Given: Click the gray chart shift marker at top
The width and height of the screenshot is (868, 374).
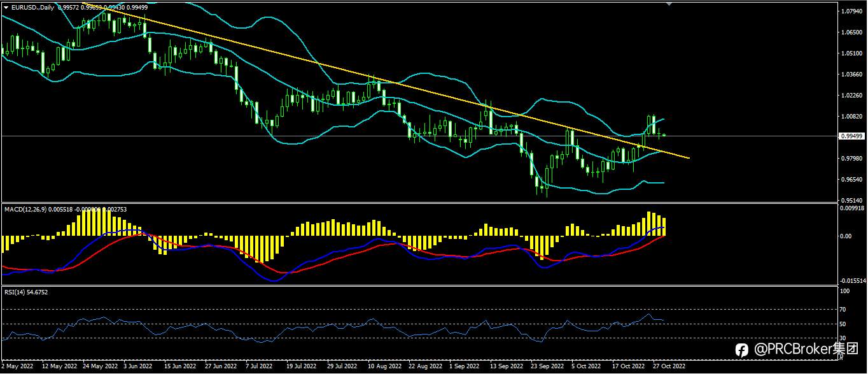Looking at the screenshot, I should coord(669,3).
